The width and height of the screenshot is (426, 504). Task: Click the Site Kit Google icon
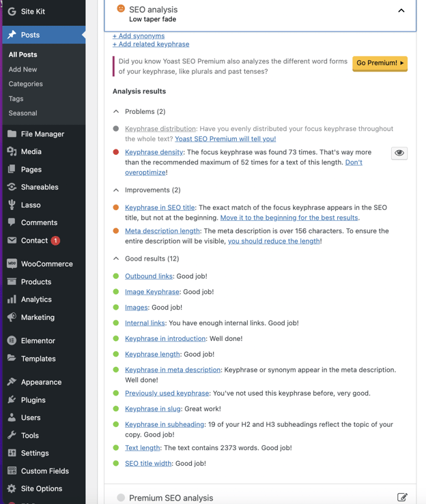[12, 12]
